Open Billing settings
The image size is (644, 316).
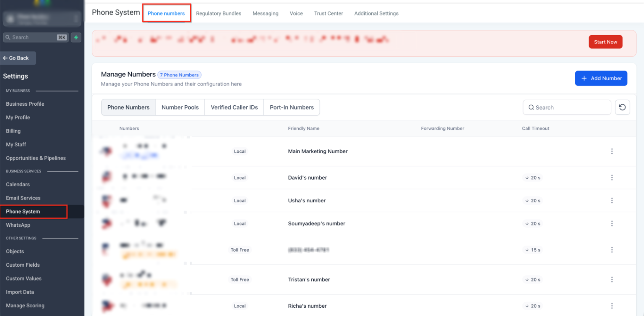pyautogui.click(x=13, y=131)
